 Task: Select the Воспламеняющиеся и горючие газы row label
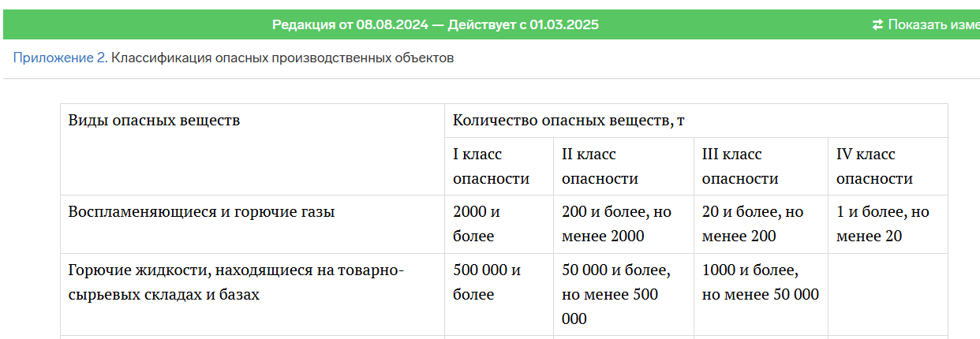coord(201,212)
